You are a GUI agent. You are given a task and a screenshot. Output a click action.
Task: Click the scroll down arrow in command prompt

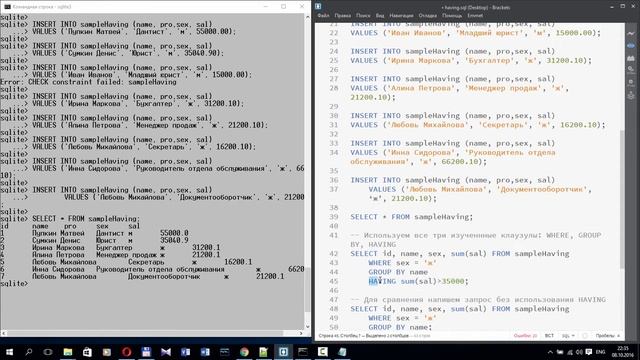[x=307, y=327]
